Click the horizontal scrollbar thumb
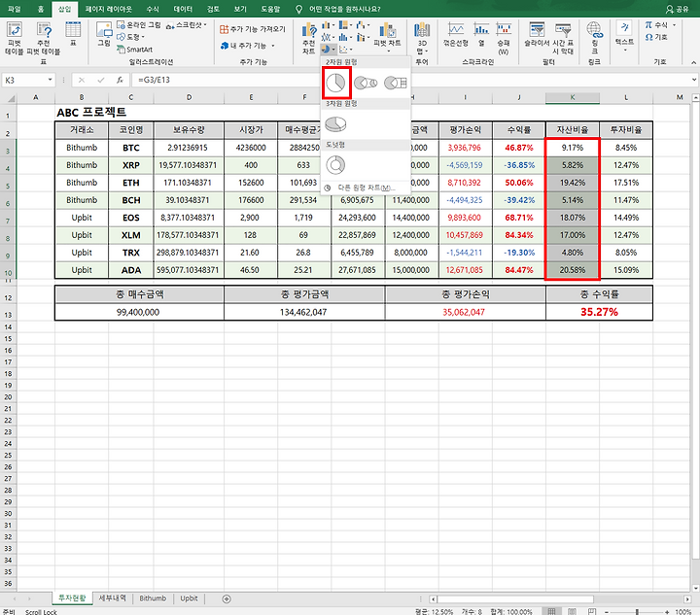The height and width of the screenshot is (615, 700). (x=515, y=599)
